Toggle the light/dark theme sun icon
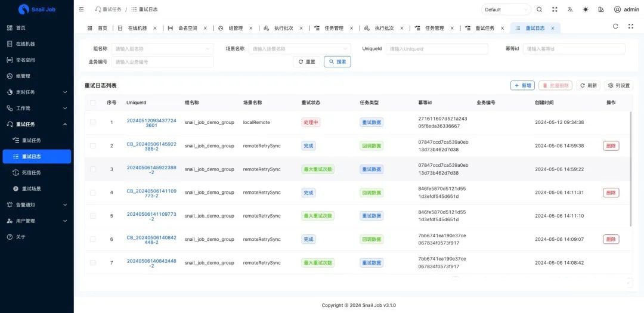 tap(585, 10)
